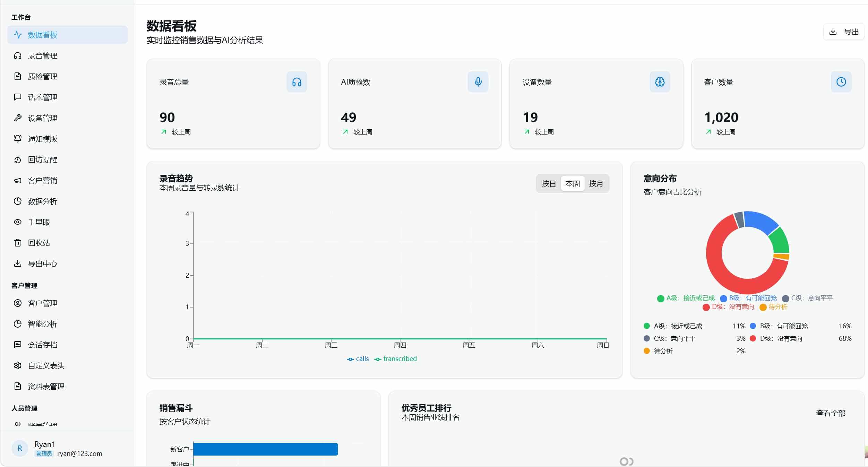Click the 录音总量 value 90

[167, 117]
